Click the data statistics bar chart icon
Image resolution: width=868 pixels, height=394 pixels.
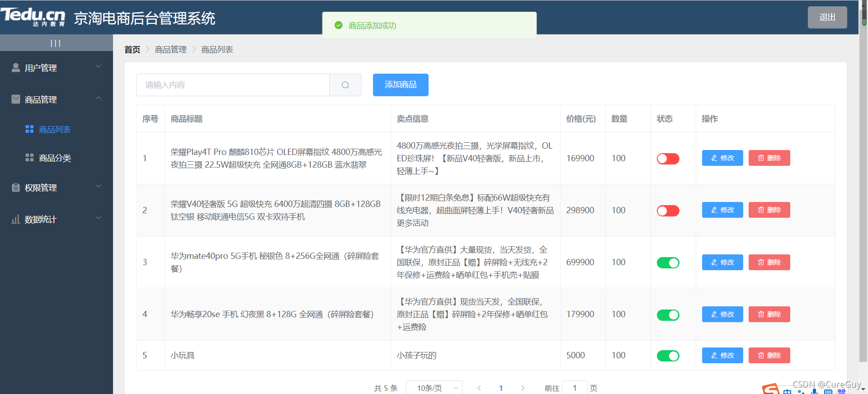[16, 219]
